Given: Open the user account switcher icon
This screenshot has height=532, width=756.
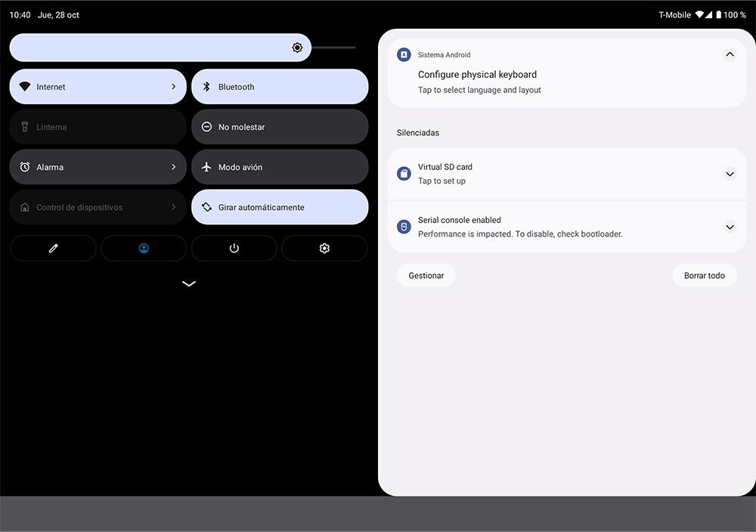Looking at the screenshot, I should click(x=144, y=248).
